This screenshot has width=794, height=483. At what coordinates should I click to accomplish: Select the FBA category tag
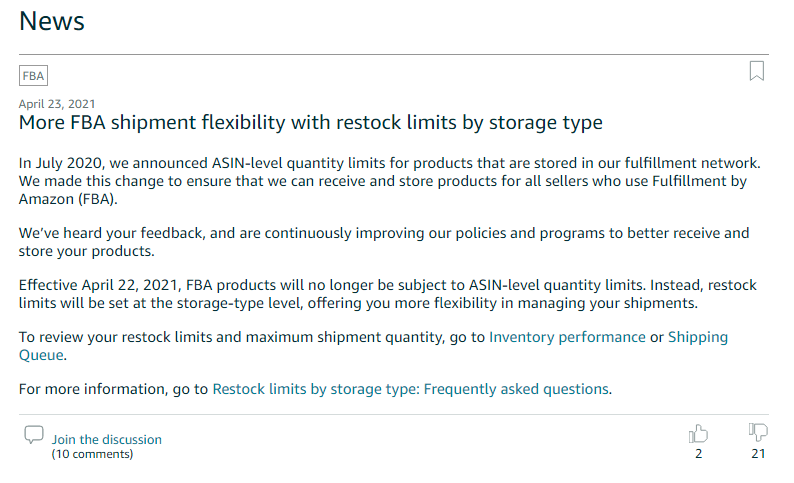pos(33,76)
